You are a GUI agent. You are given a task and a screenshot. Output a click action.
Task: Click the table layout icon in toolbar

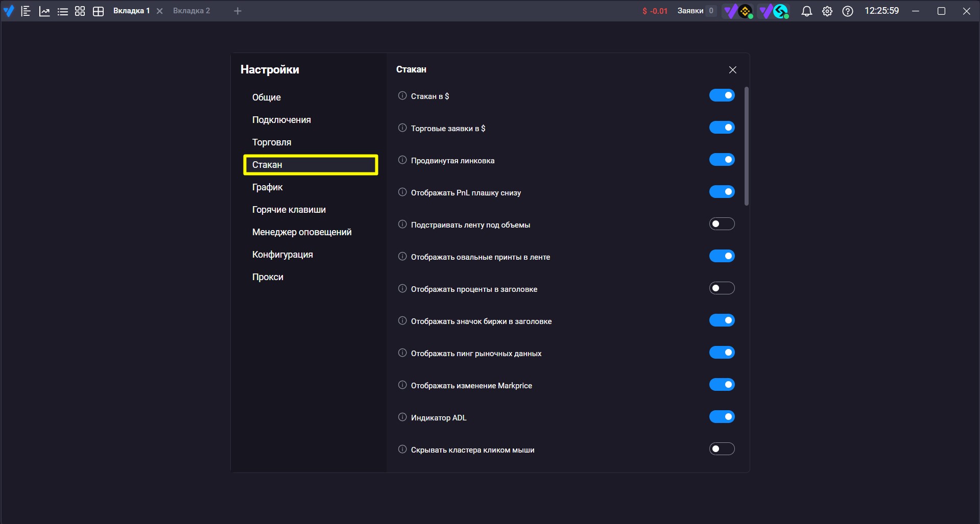pyautogui.click(x=99, y=11)
